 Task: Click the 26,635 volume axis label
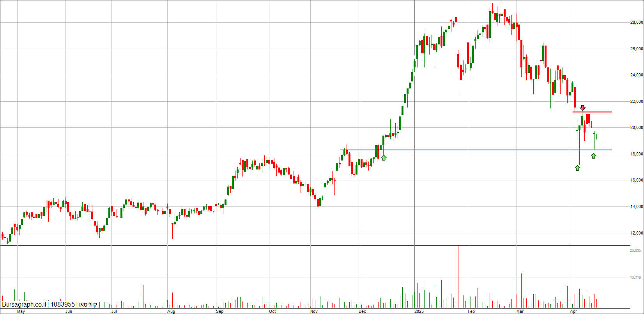click(635, 250)
